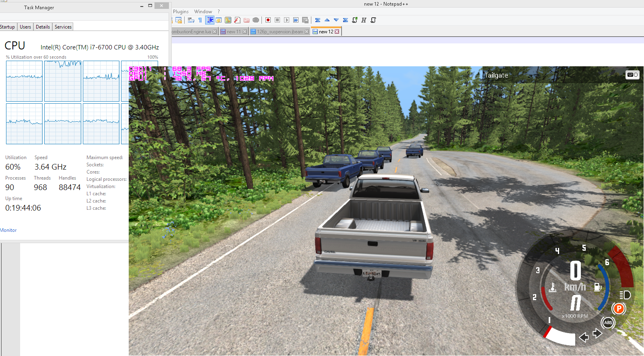The width and height of the screenshot is (644, 356).
Task: Close the new 12 tab
Action: (337, 32)
